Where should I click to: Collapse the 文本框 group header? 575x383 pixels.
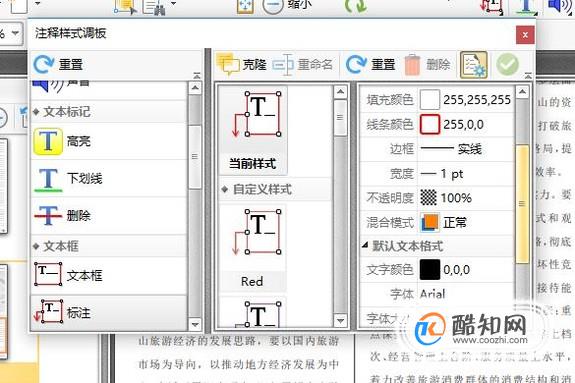109,246
